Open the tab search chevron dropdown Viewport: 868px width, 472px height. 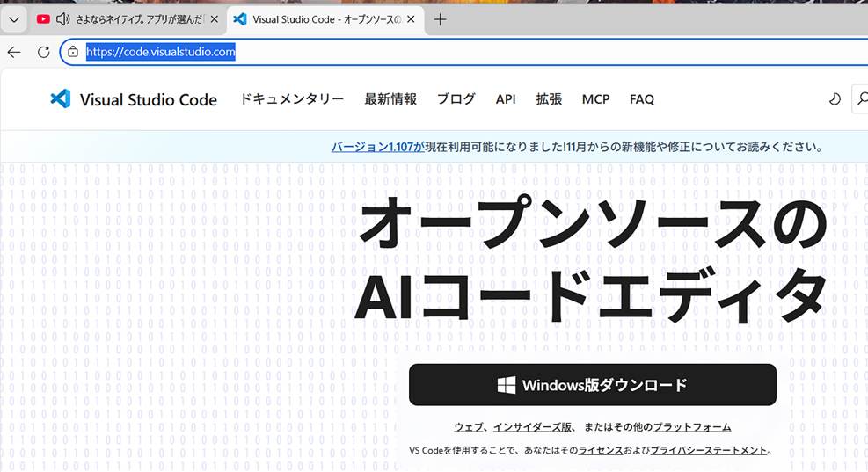click(x=13, y=19)
